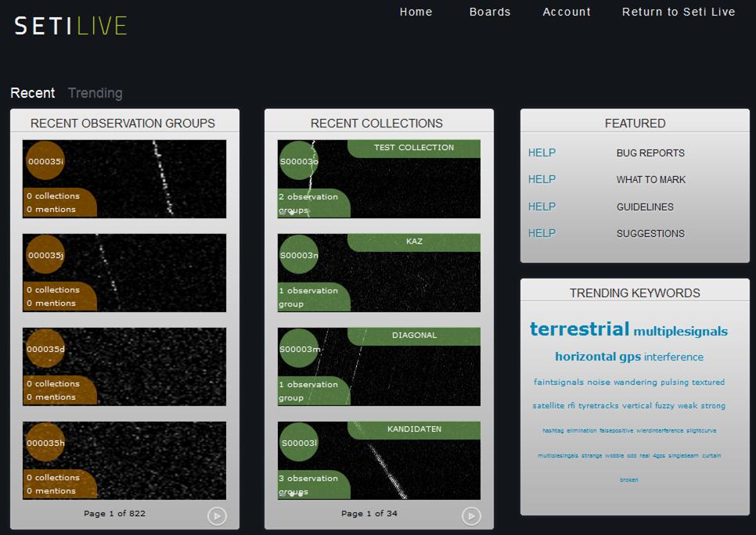Click the SETI Live logo
Viewport: 756px width, 535px height.
click(x=70, y=26)
